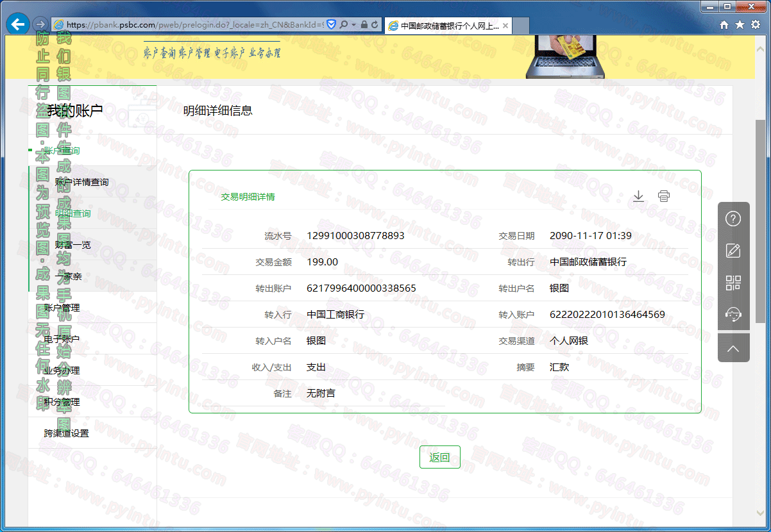Open the Favorites star icon
The image size is (771, 532).
(740, 24)
